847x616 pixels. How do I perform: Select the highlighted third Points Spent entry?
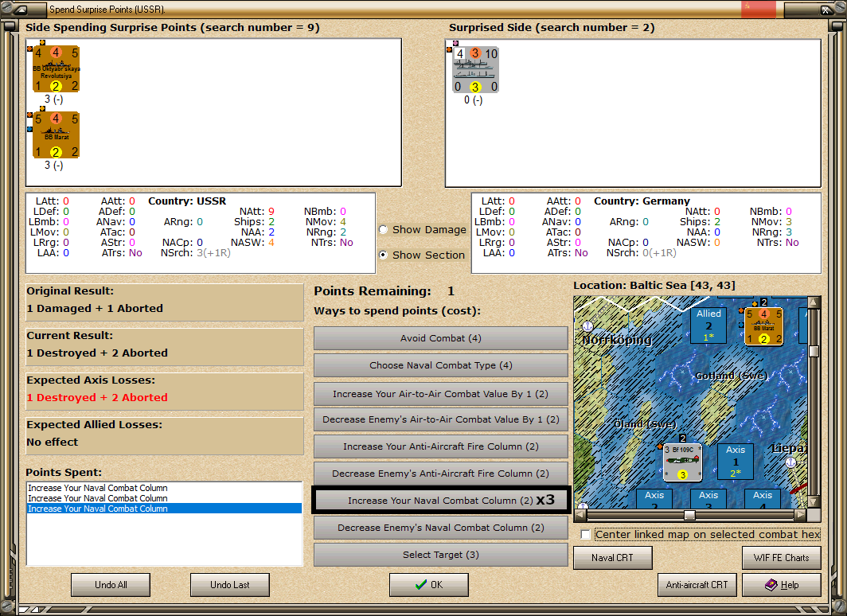(164, 509)
